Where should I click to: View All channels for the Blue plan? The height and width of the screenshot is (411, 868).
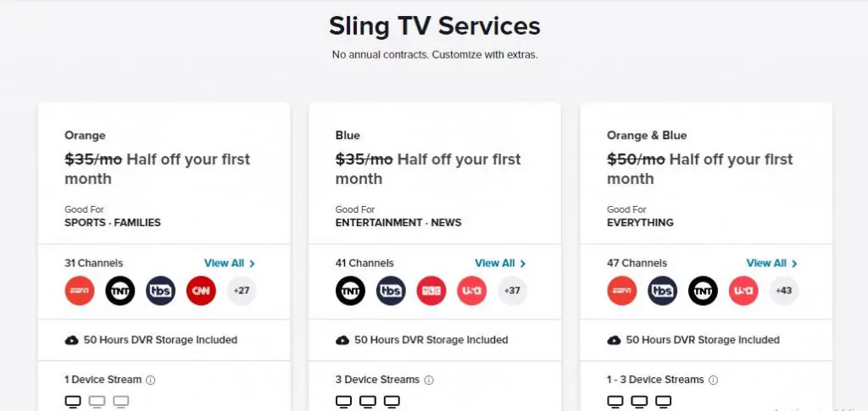[500, 264]
